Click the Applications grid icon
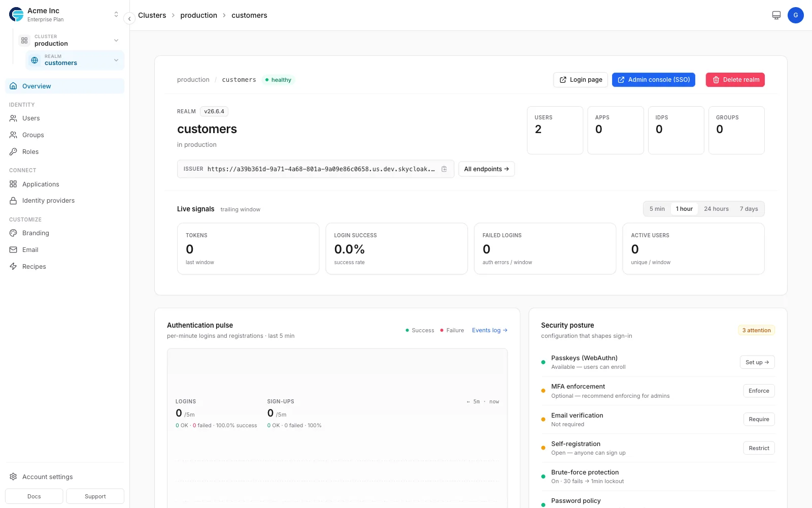Viewport: 812px width, 508px height. coord(13,184)
